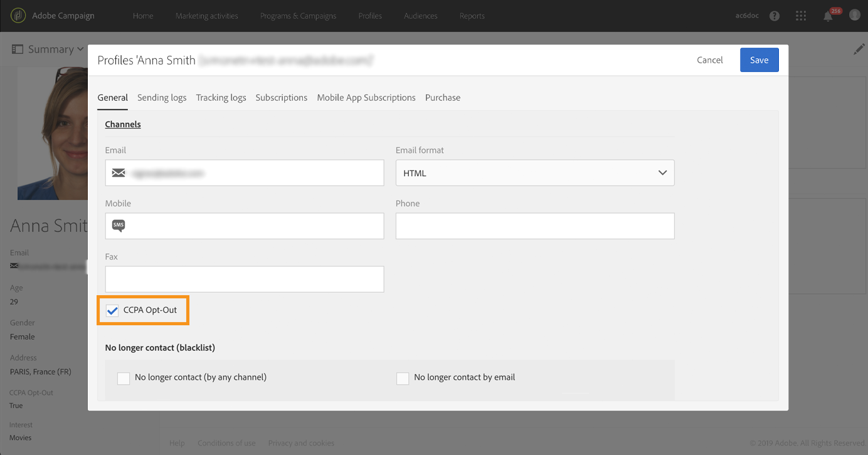This screenshot has height=455, width=868.
Task: Enable No longer contact by email
Action: tap(403, 378)
